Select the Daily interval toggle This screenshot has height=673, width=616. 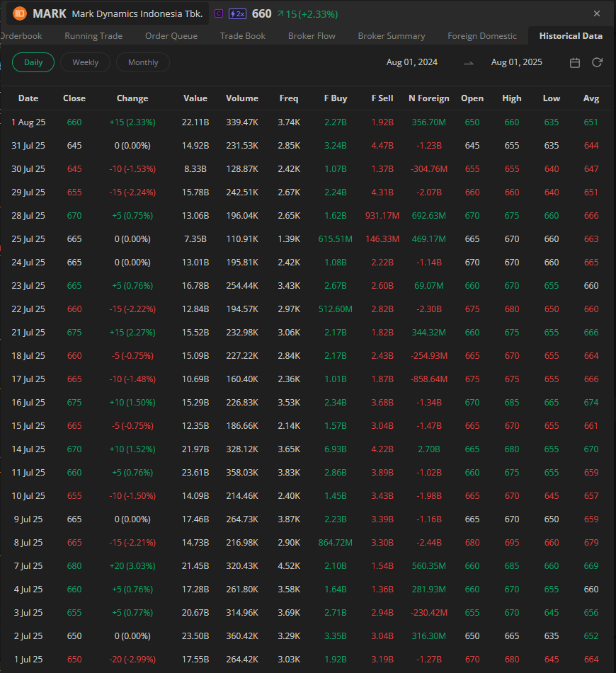tap(33, 62)
